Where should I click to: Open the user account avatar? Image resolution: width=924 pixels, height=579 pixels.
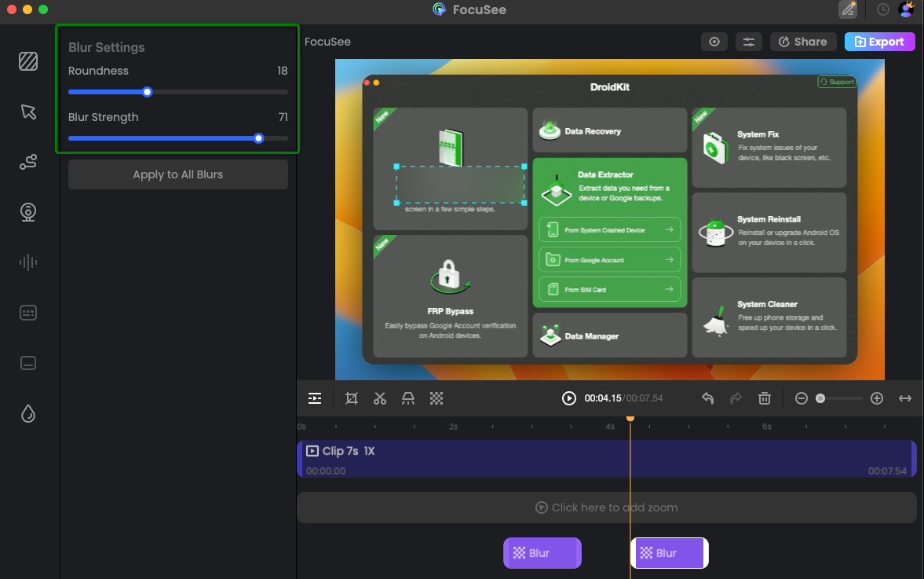[906, 9]
